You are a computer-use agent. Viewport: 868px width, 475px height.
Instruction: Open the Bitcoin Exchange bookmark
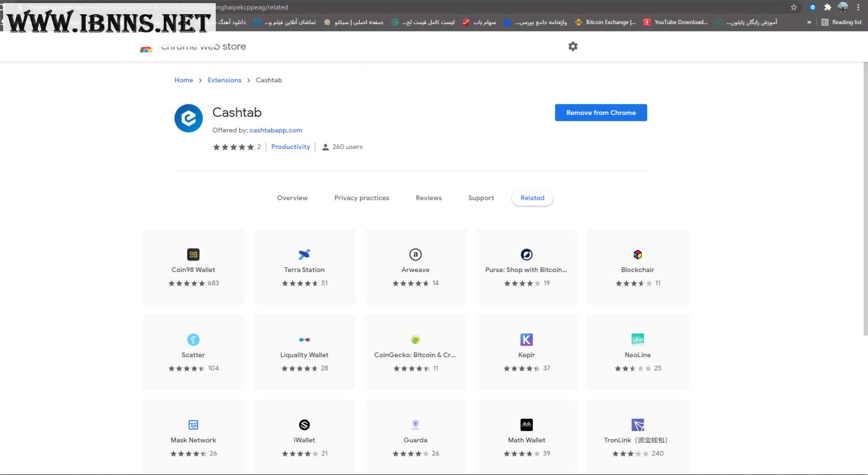click(x=605, y=22)
